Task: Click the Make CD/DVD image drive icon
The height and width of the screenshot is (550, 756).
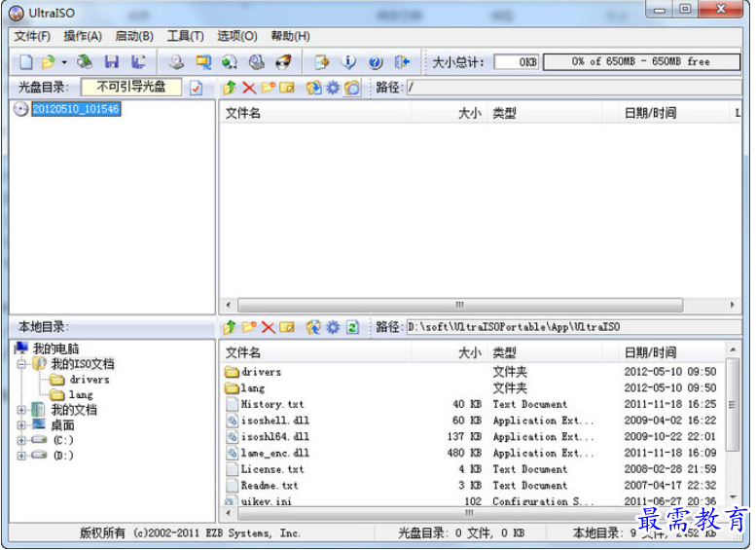Action: click(x=176, y=61)
